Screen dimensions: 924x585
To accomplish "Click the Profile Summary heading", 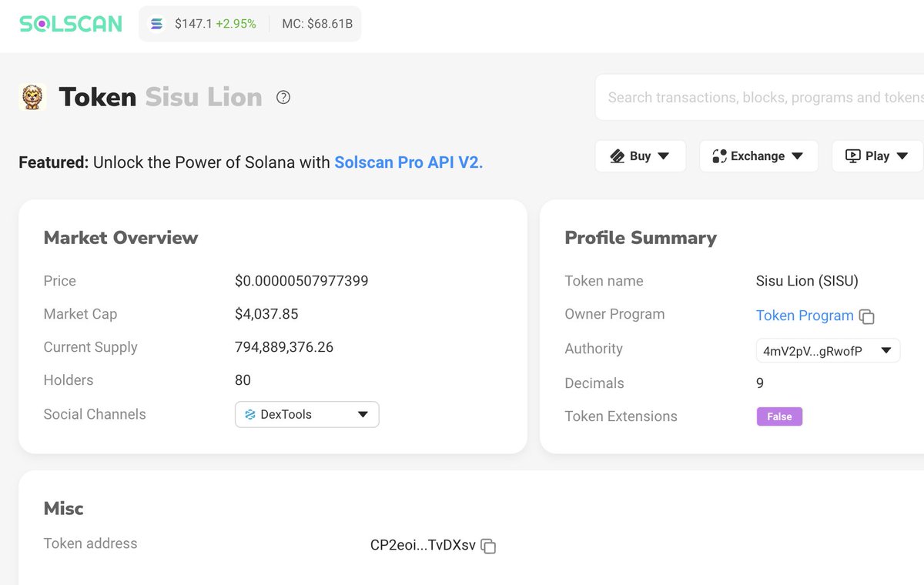I will pos(641,238).
